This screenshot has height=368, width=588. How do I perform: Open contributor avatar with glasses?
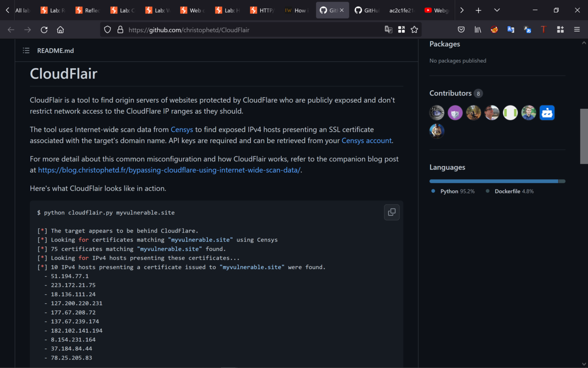(492, 113)
